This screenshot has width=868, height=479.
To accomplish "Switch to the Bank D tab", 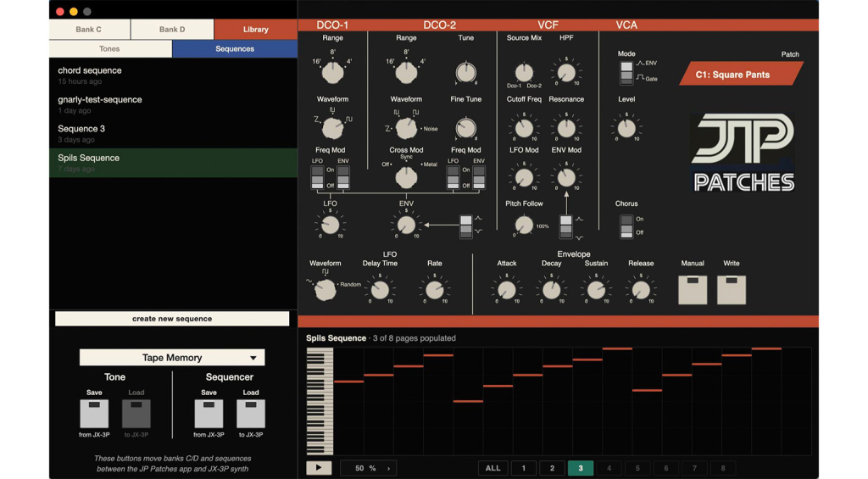I will (x=172, y=30).
